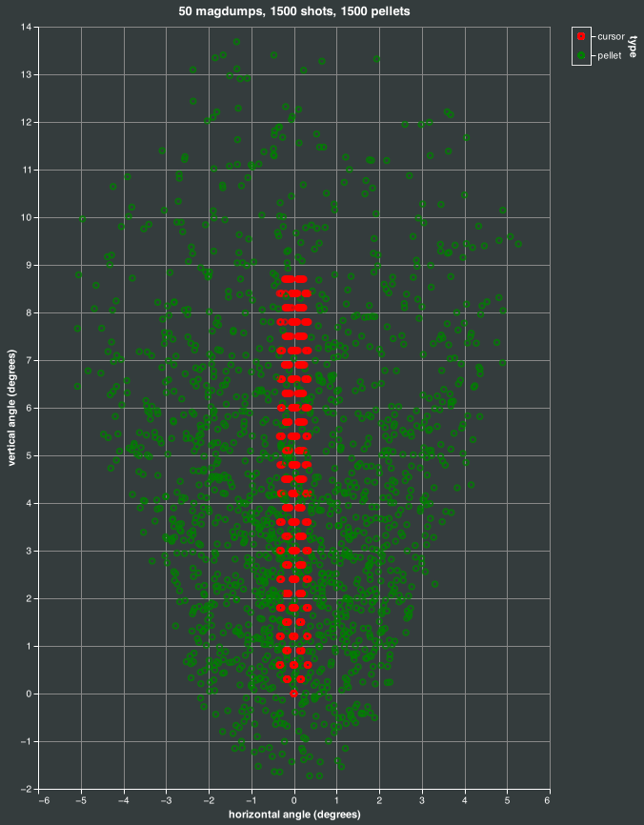Screen dimensions: 644x825
Task: Select the 'cursor' legend label
Action: pyautogui.click(x=611, y=37)
